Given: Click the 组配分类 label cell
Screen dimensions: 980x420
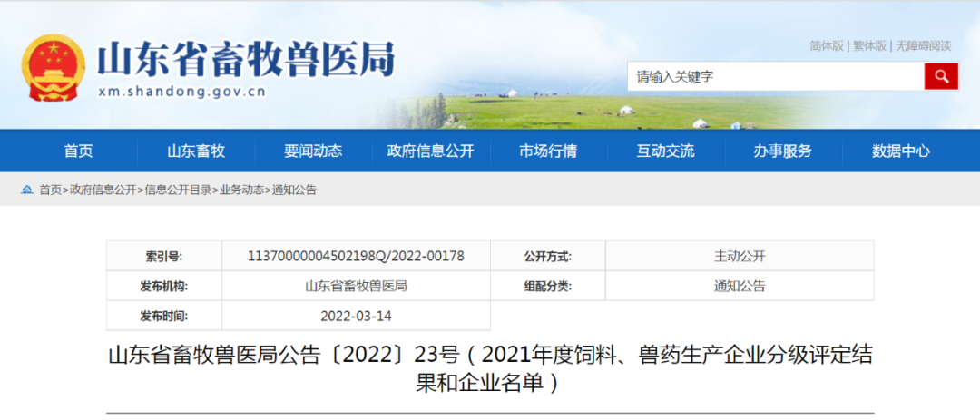Looking at the screenshot, I should click(548, 287).
